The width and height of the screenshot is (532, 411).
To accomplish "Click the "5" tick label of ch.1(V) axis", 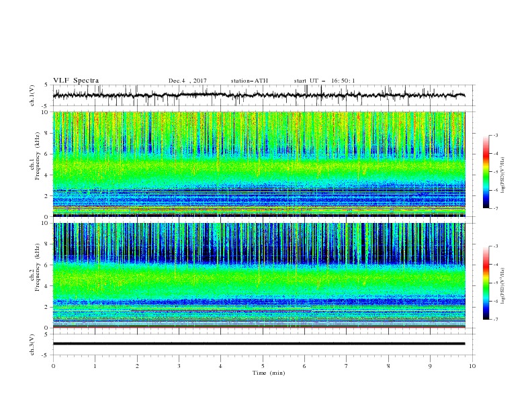I will click(46, 85).
